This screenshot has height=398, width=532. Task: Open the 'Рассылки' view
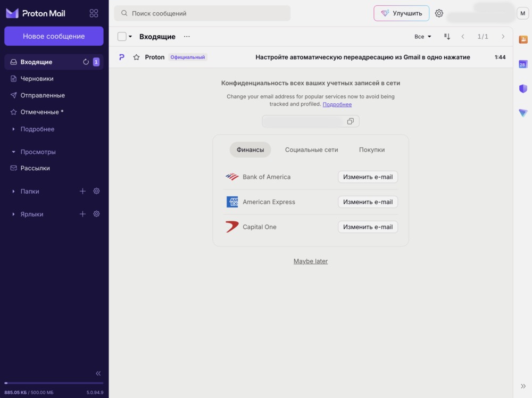tap(54, 168)
